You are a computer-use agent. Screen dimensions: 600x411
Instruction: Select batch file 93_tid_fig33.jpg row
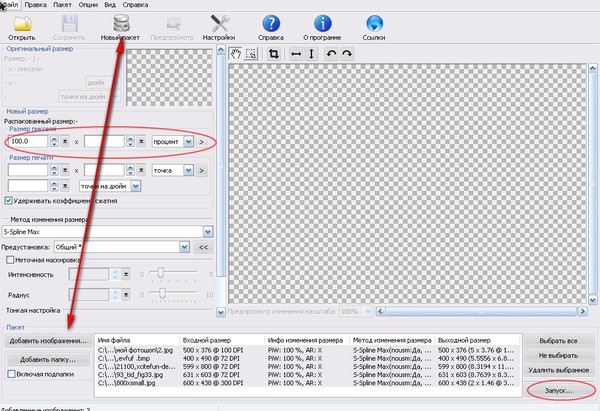[x=307, y=375]
